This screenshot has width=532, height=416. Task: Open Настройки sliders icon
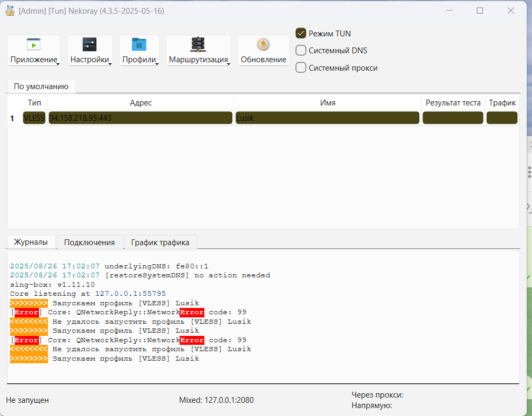(90, 44)
